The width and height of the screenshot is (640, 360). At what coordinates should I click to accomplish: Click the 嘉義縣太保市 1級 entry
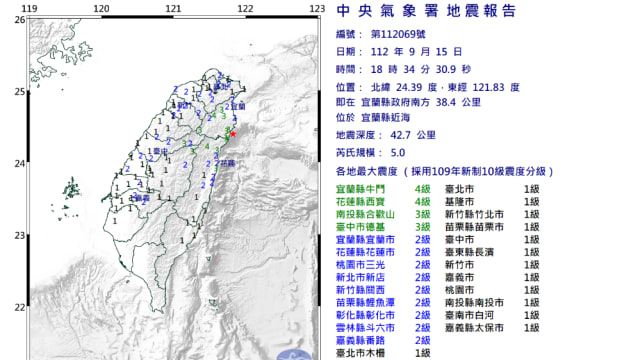[x=492, y=328]
